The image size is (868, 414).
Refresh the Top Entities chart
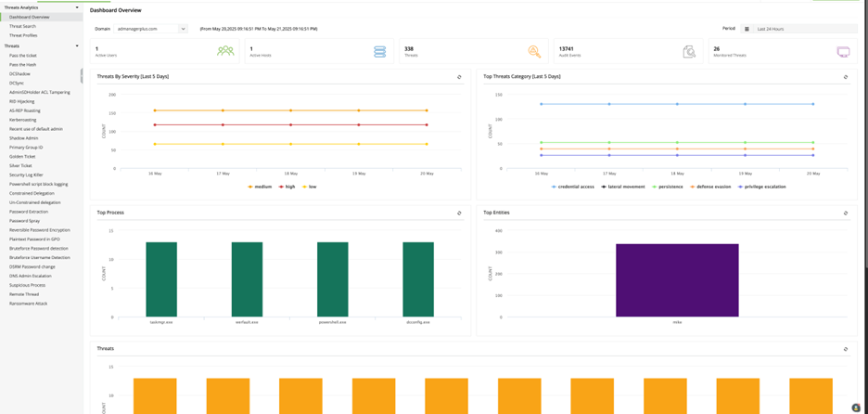click(845, 213)
